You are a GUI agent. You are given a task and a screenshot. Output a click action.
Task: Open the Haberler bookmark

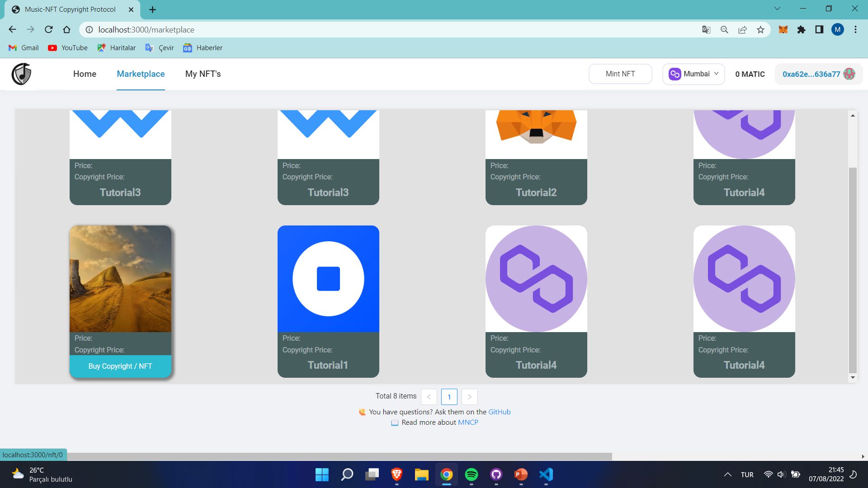tap(203, 47)
